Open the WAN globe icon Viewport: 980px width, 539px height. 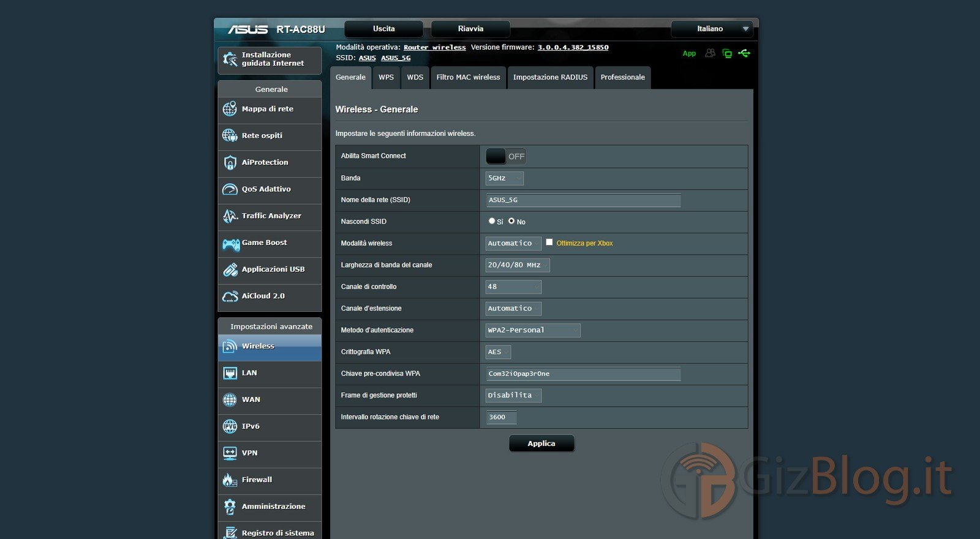point(230,400)
